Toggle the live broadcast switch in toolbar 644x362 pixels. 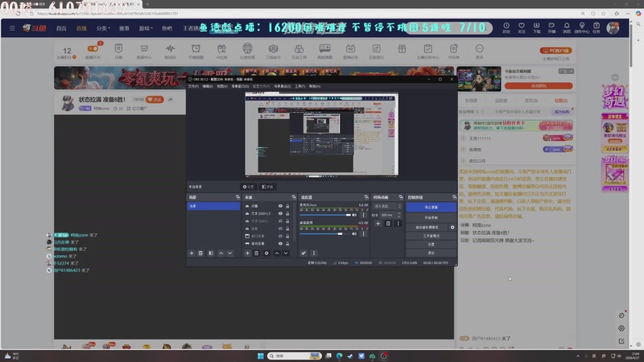[x=93, y=48]
